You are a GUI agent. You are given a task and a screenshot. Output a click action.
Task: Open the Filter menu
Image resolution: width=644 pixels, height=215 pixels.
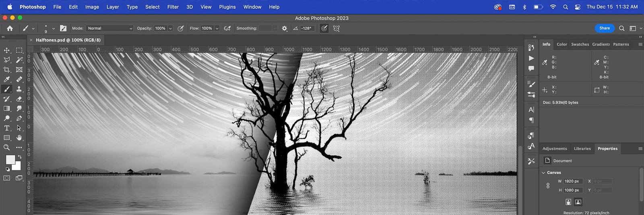click(x=173, y=7)
